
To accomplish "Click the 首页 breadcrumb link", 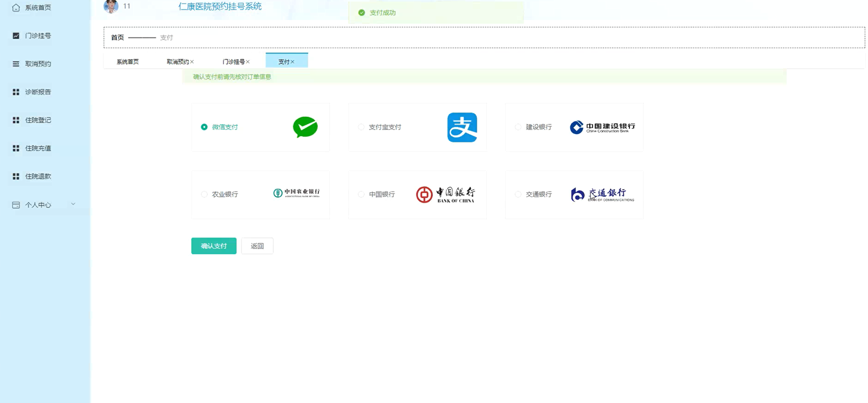I will point(118,38).
